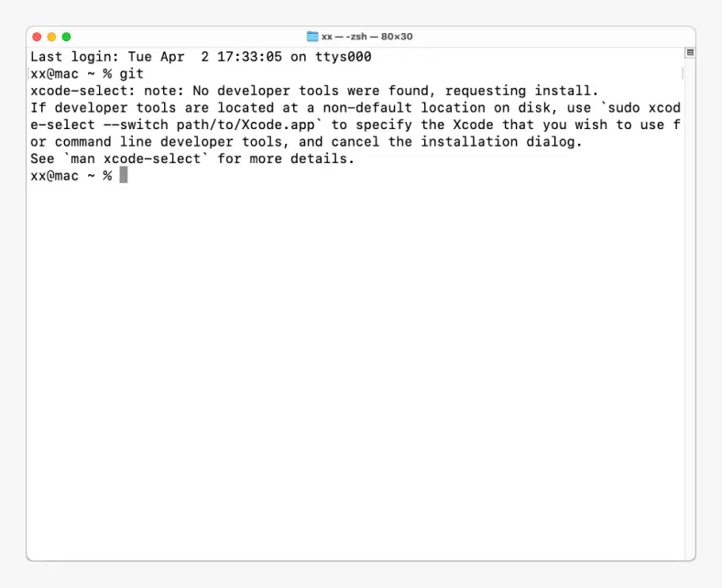Screen dimensions: 722x588
Task: Click the 'git' command on the second line
Action: click(x=132, y=73)
